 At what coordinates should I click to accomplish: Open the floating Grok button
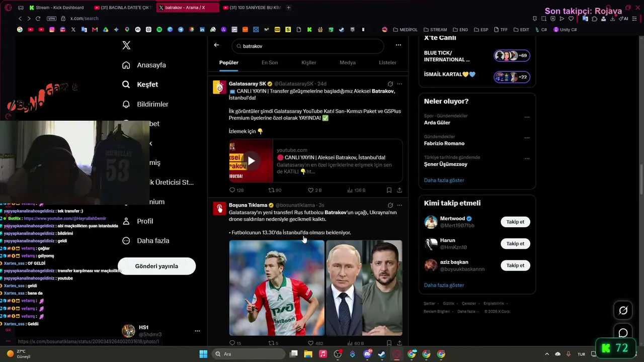[x=623, y=310]
